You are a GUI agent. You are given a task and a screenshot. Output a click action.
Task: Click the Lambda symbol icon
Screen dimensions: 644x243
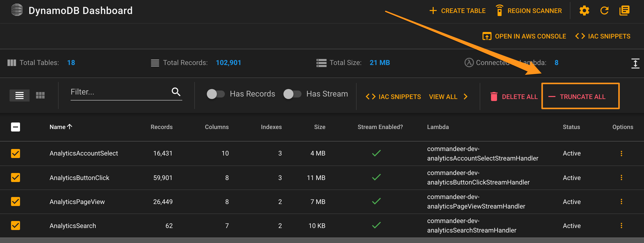pyautogui.click(x=469, y=62)
